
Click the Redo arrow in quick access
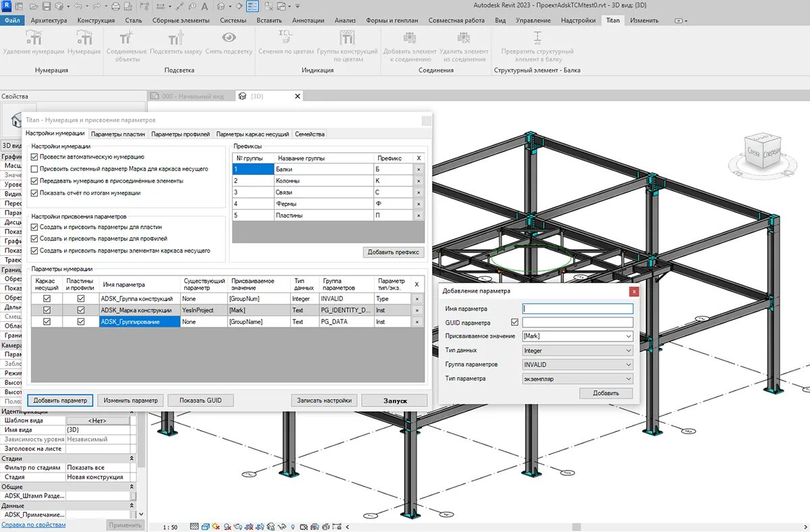tap(97, 6)
